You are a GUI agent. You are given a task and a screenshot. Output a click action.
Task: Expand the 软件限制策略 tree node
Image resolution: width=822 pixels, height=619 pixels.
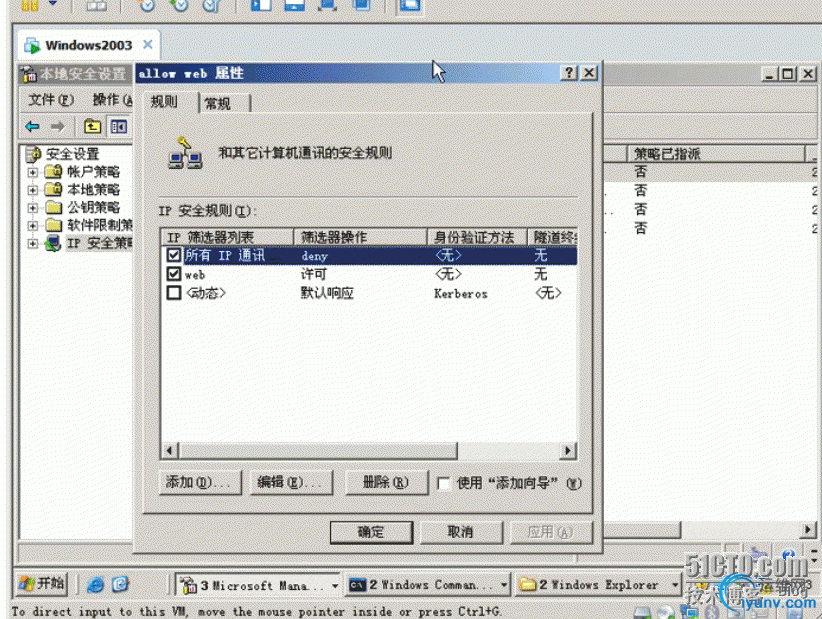(x=31, y=225)
